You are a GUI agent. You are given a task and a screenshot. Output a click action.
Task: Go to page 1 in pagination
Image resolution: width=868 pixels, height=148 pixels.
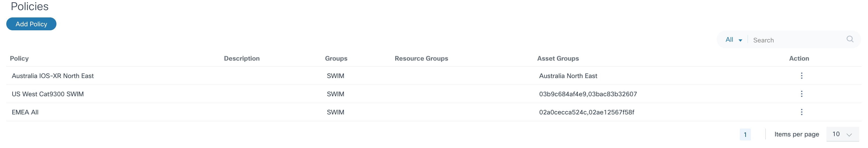pos(745,134)
